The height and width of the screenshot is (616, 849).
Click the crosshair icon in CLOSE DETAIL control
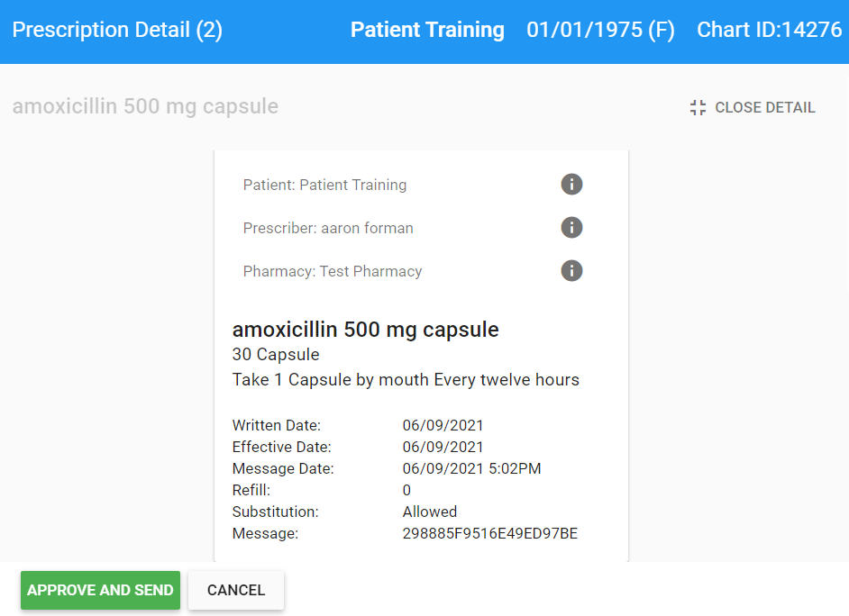tap(697, 107)
